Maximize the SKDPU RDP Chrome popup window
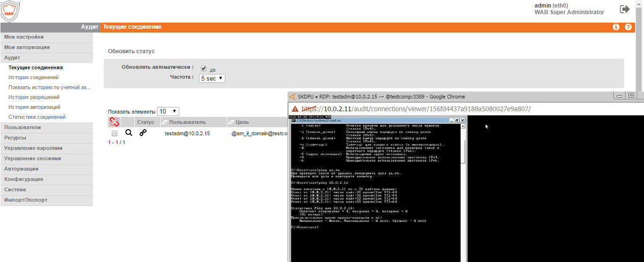Screen dimensions: 644x262 pos(632,95)
